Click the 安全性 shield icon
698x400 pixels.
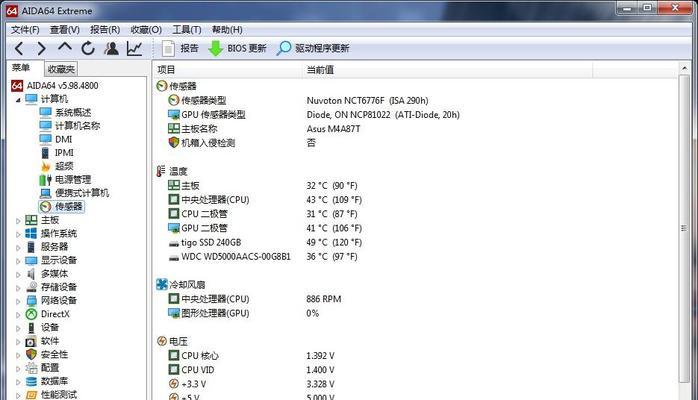[31, 355]
